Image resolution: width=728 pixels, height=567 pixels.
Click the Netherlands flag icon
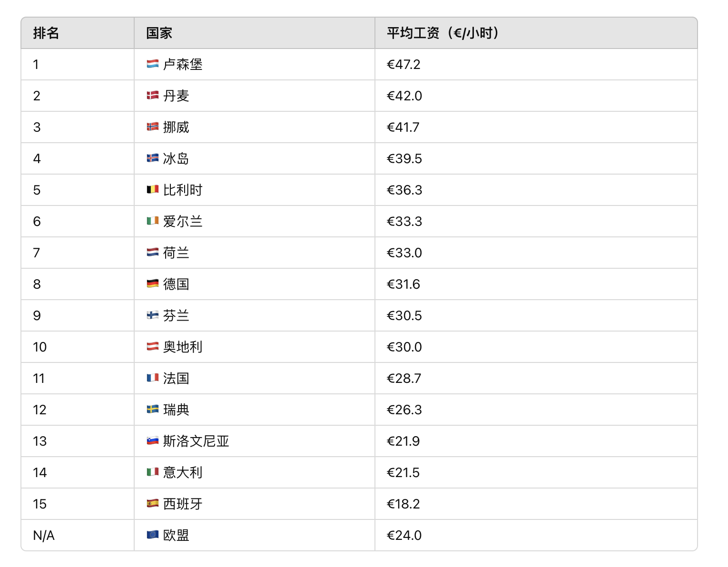[x=152, y=252]
